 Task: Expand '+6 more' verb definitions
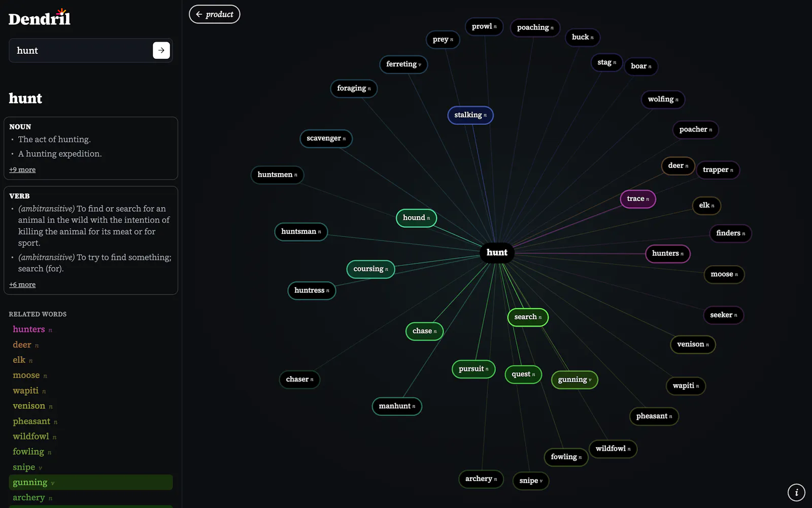coord(22,285)
